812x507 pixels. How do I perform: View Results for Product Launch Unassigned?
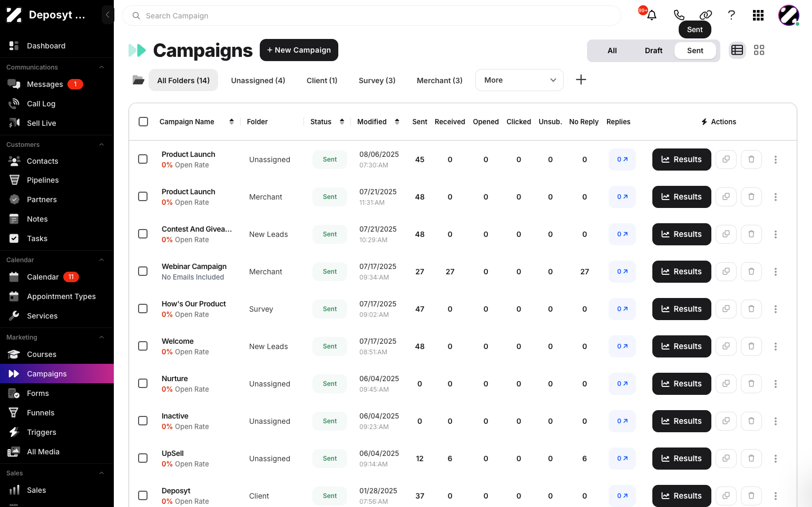pos(681,160)
